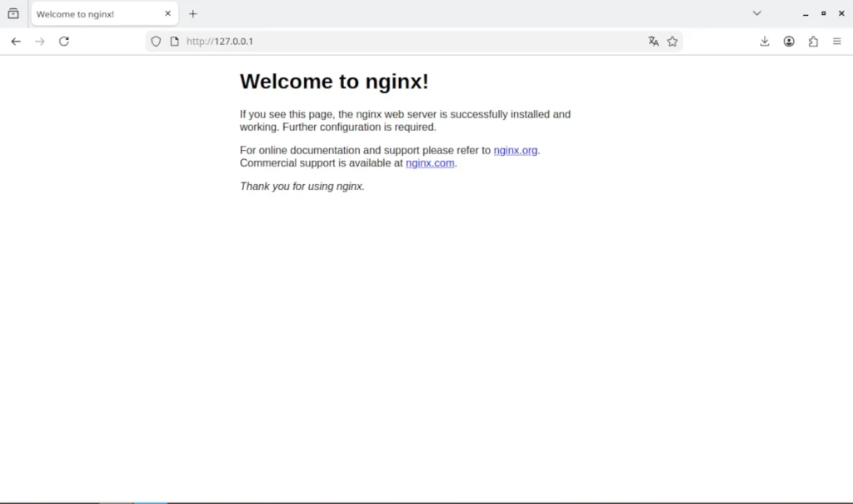Screen dimensions: 853x504
Task: Go forward one page
Action: pos(40,42)
